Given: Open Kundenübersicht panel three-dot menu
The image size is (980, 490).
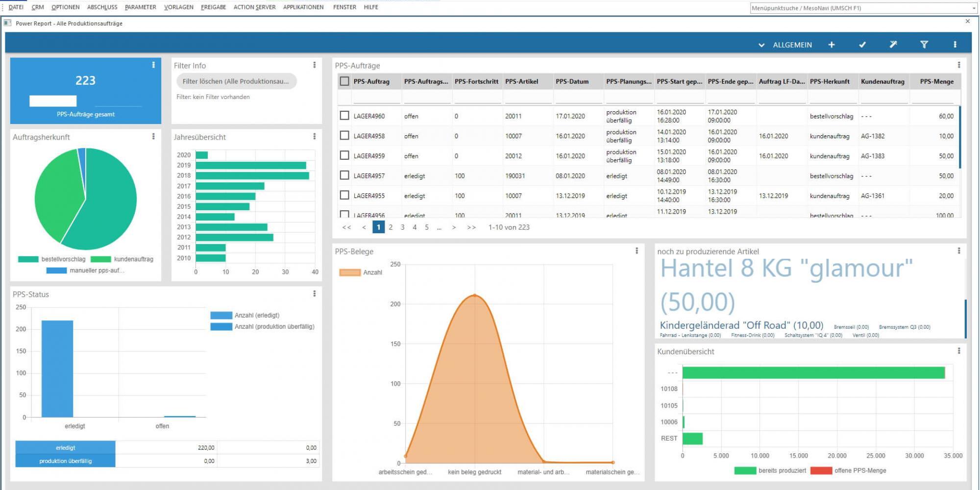Looking at the screenshot, I should 959,351.
